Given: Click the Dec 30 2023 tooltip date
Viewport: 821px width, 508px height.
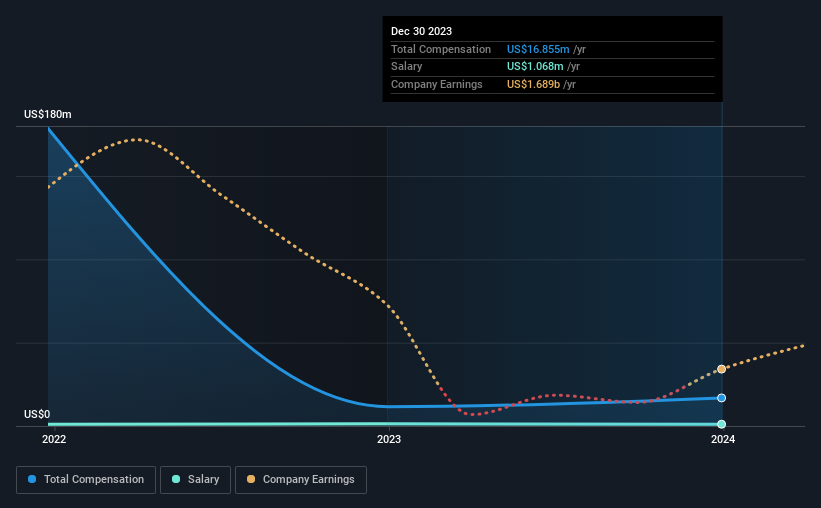Looking at the screenshot, I should click(421, 31).
